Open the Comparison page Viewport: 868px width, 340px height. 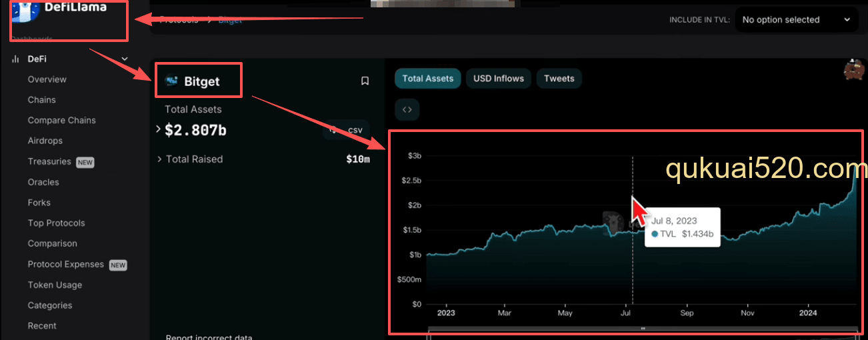(53, 244)
